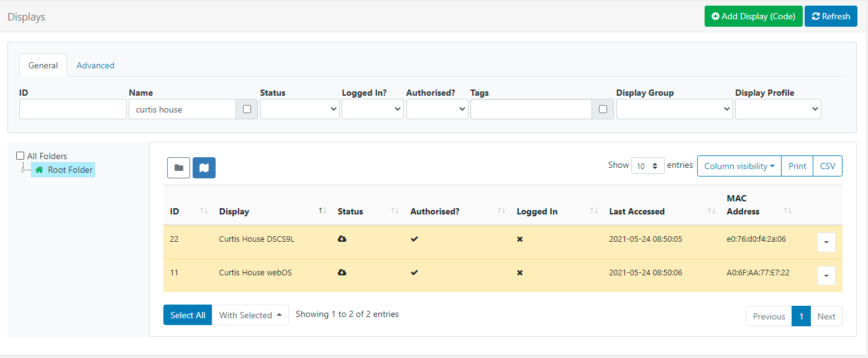
Task: Click into the ID filter field
Action: [73, 109]
